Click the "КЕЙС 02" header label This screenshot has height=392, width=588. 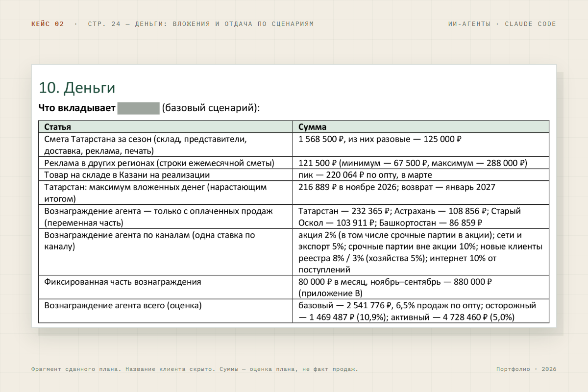(48, 24)
